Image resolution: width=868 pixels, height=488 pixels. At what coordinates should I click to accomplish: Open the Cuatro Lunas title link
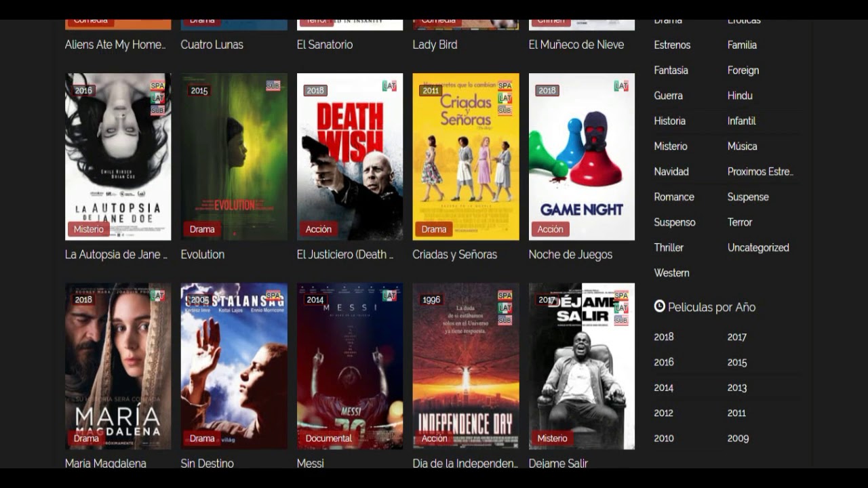212,45
